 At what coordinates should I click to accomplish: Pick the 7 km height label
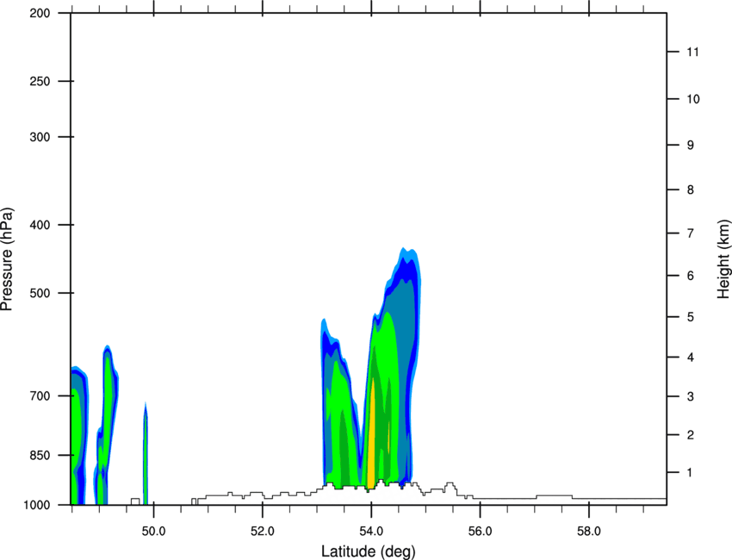tap(691, 233)
